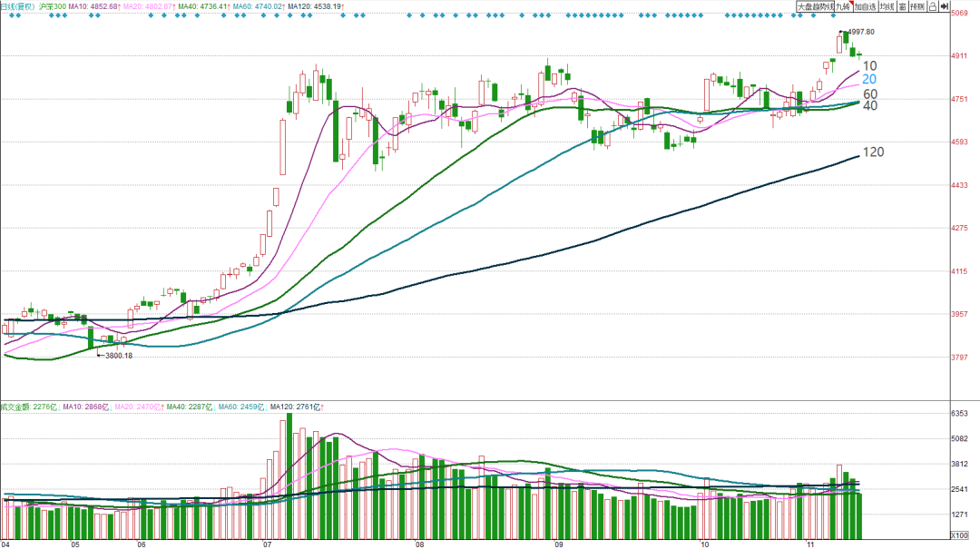The image size is (980, 549).
Task: Click the 3957 price axis label
Action: pyautogui.click(x=959, y=314)
